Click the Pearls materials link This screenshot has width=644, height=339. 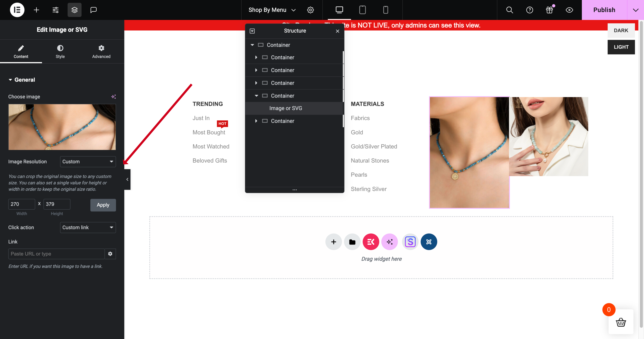[x=359, y=175]
